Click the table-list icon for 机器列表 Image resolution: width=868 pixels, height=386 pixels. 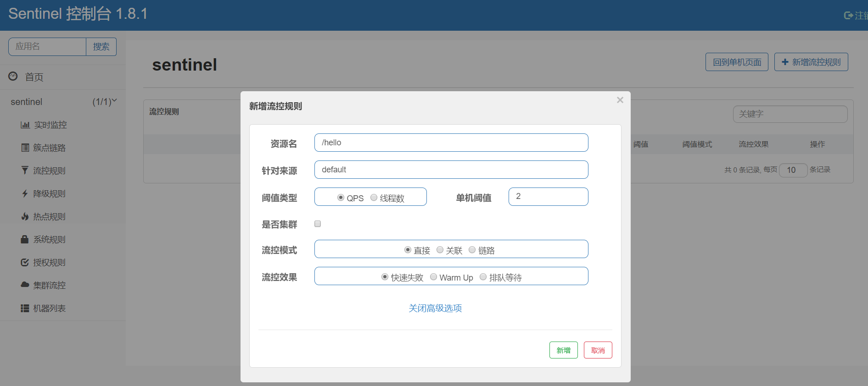[x=25, y=308]
